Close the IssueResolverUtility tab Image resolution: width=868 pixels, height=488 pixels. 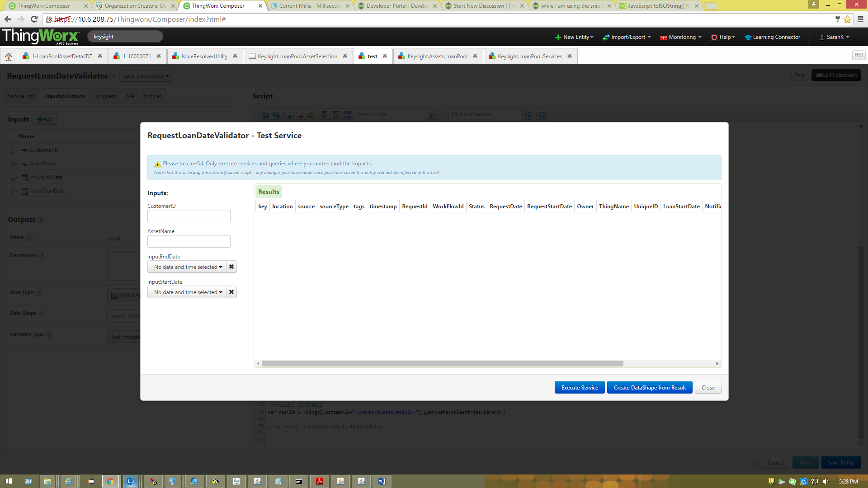pyautogui.click(x=235, y=56)
